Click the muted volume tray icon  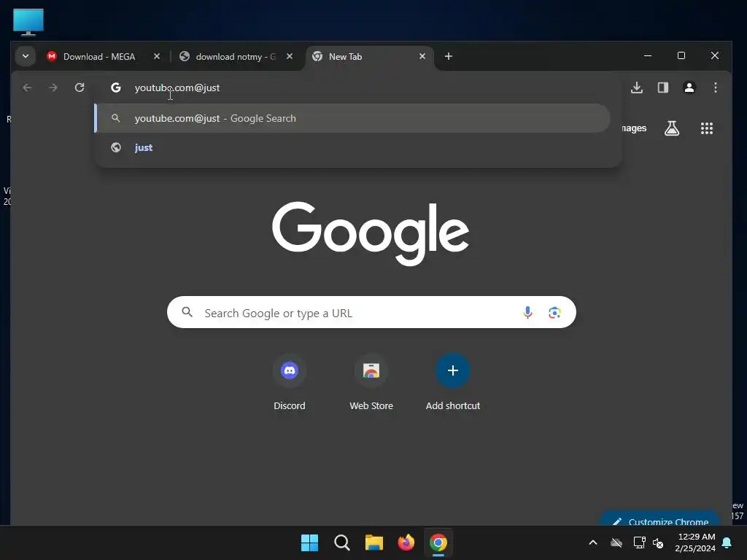pos(659,542)
